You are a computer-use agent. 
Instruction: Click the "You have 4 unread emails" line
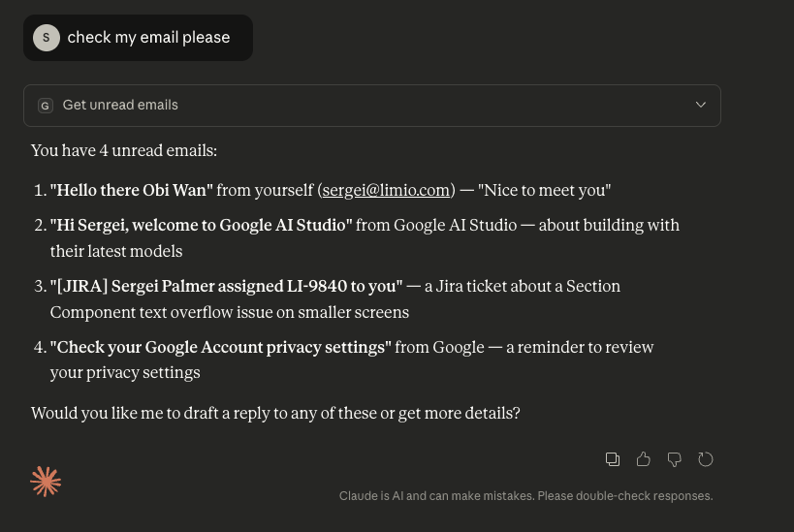[x=124, y=151]
